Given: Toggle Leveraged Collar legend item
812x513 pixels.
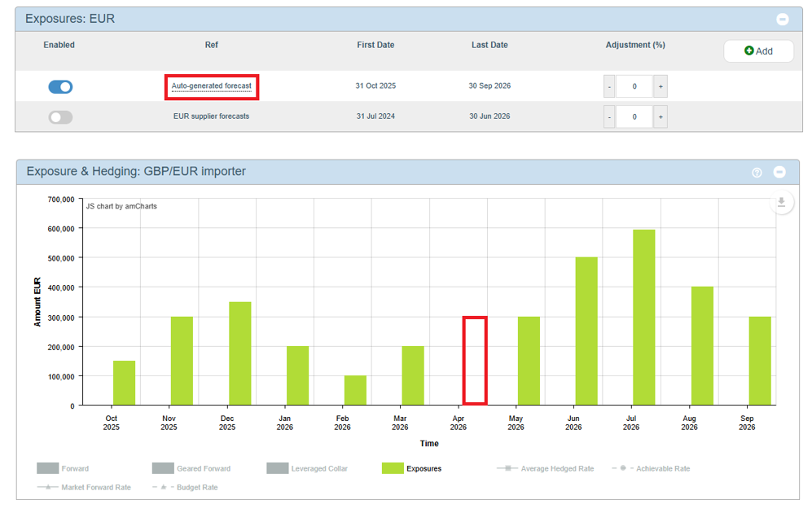Looking at the screenshot, I should [278, 468].
